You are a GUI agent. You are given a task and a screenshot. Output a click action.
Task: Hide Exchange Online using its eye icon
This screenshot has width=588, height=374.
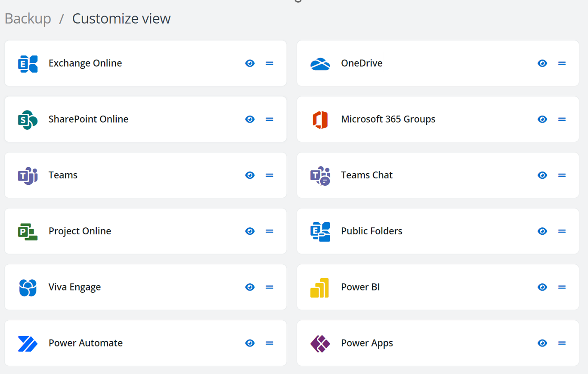[x=250, y=63]
